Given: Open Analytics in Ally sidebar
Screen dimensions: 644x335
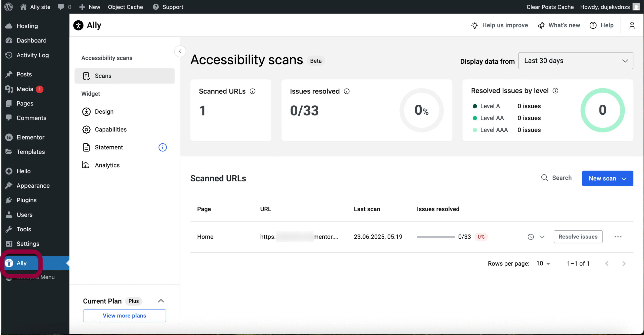Looking at the screenshot, I should point(107,165).
